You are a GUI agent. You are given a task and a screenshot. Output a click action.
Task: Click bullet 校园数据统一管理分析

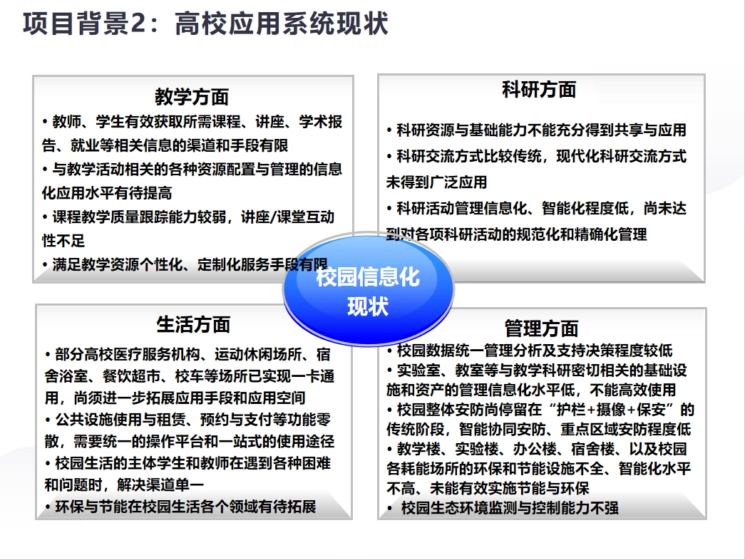[x=530, y=351]
